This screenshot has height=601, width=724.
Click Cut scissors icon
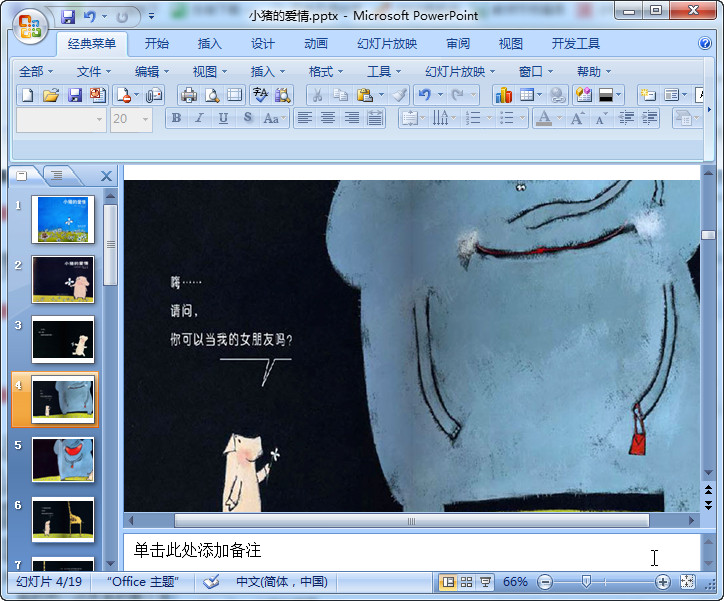(317, 95)
